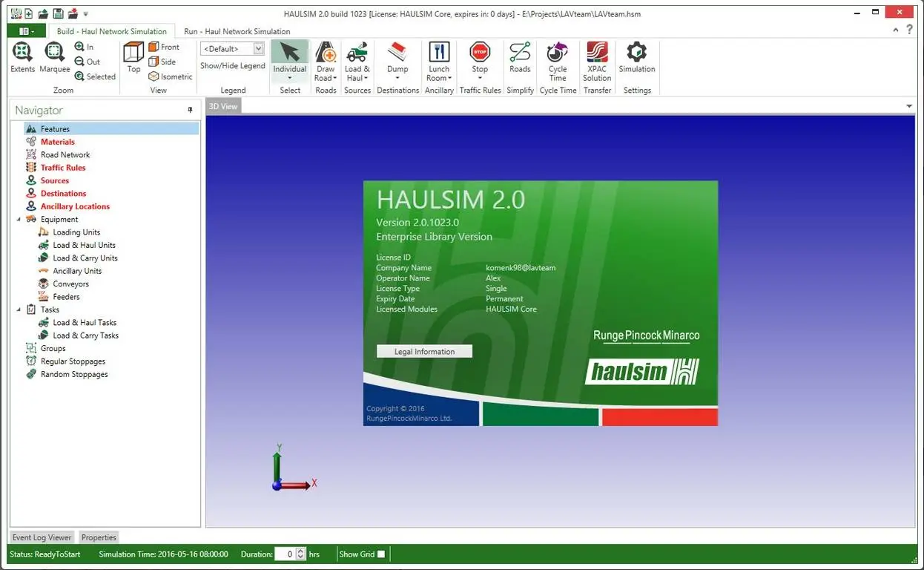
Task: Select Load & Carry Tasks item
Action: click(x=85, y=335)
